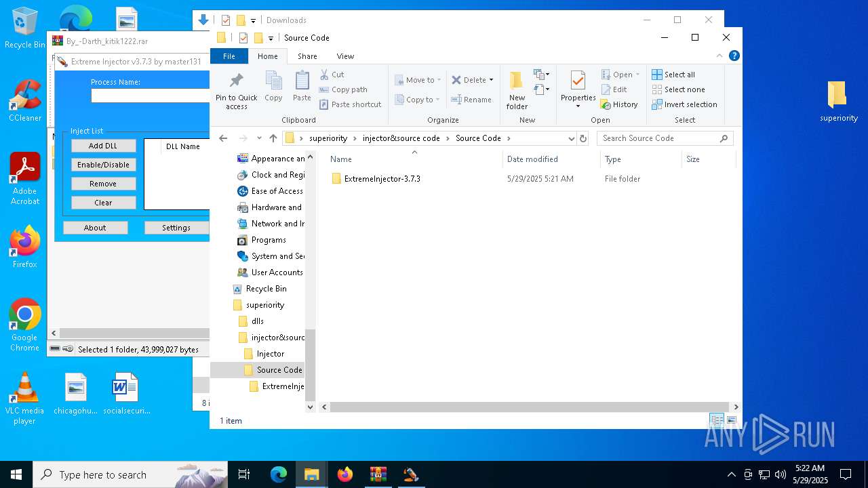Go up one folder level arrow
Screen dimensions: 868x488
[x=273, y=138]
